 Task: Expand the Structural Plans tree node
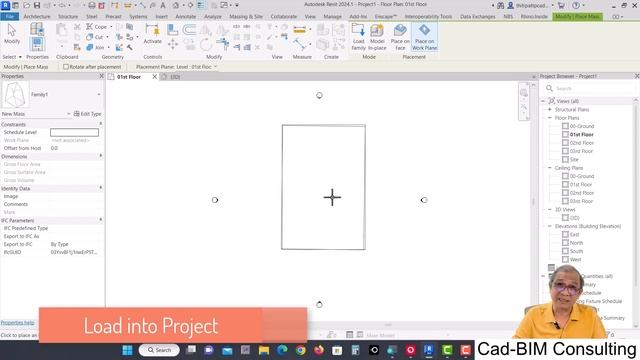click(x=550, y=109)
